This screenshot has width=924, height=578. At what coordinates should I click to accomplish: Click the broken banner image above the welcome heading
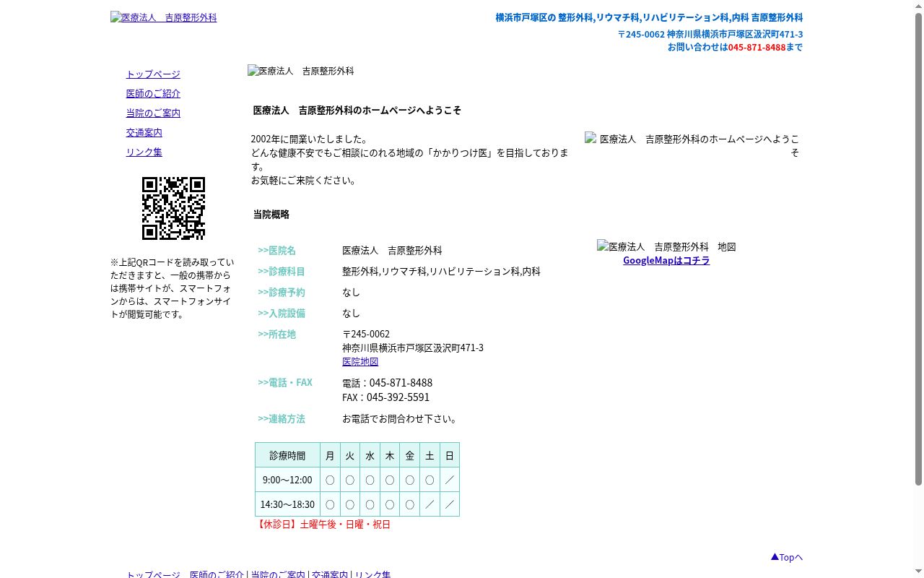point(301,71)
